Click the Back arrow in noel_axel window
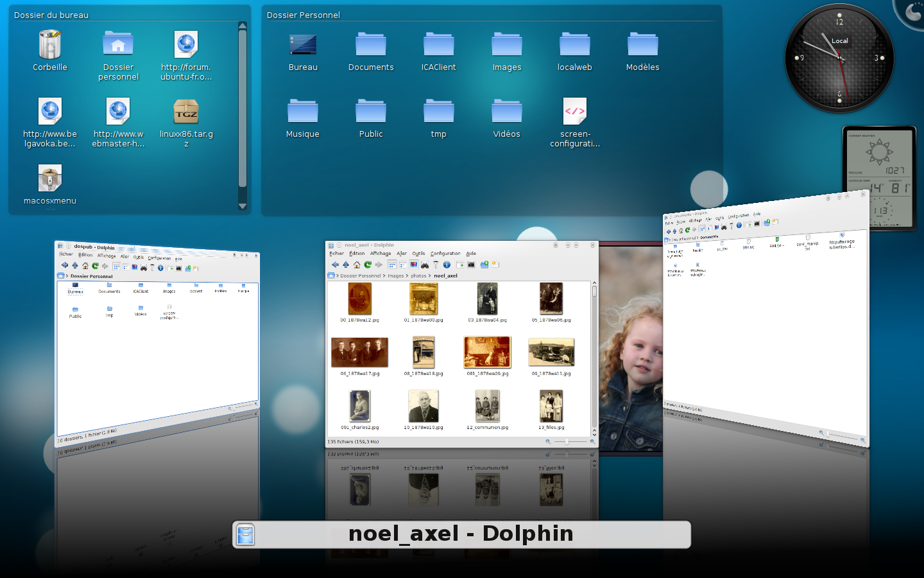 335,265
